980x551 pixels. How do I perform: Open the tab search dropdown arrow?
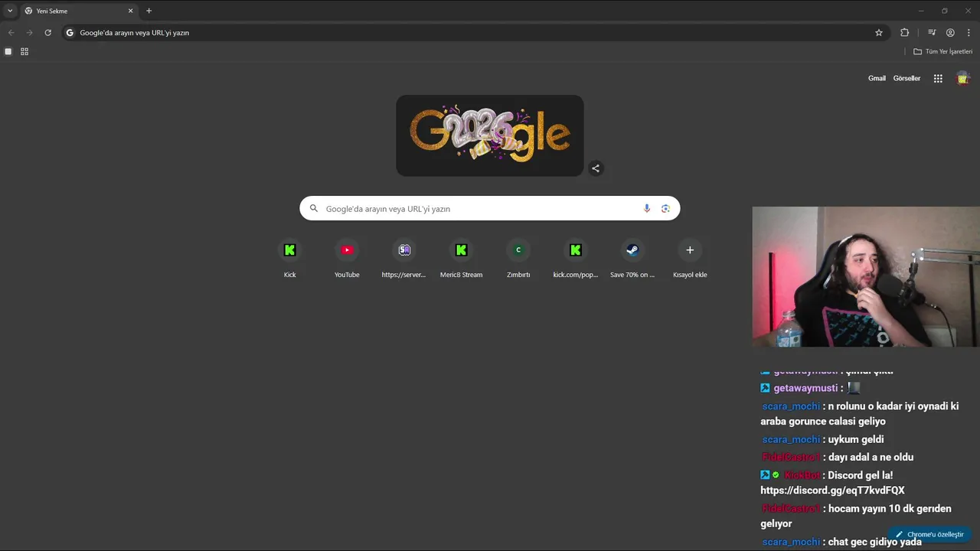tap(10, 11)
